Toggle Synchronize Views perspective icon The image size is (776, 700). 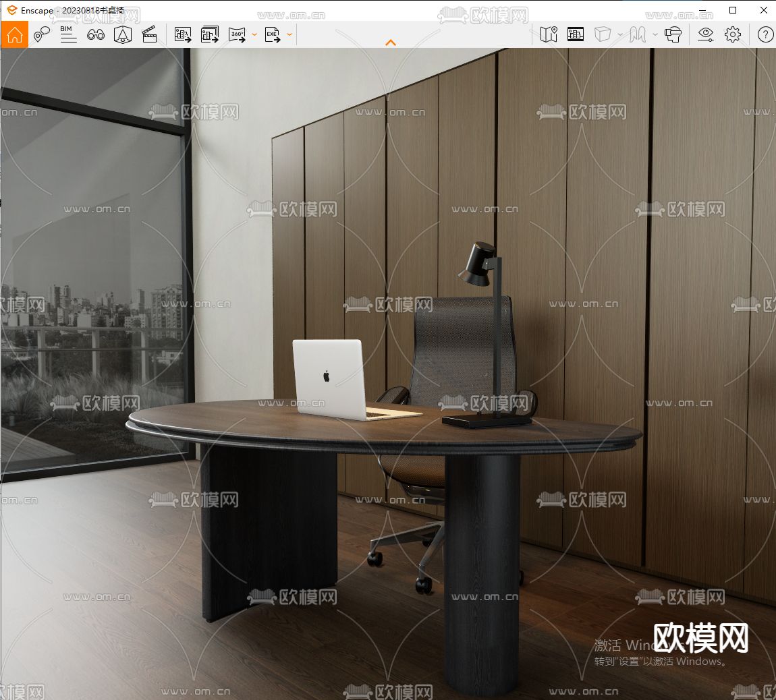122,34
